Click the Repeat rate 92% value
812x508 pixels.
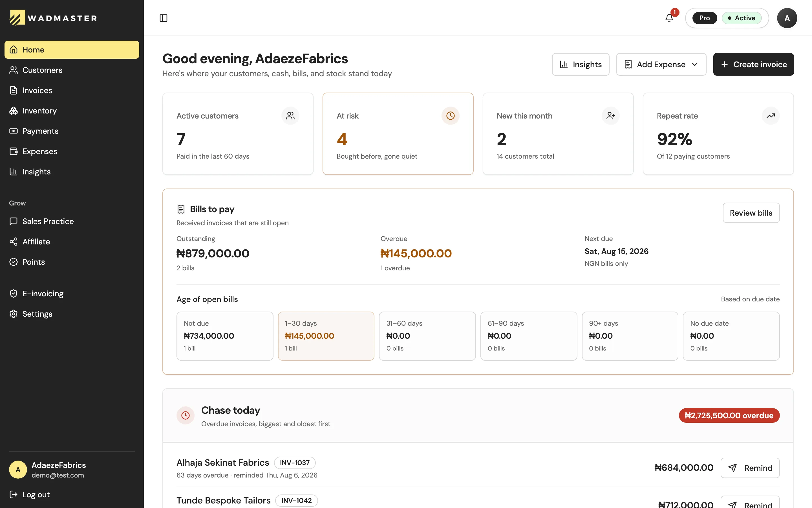pos(674,139)
